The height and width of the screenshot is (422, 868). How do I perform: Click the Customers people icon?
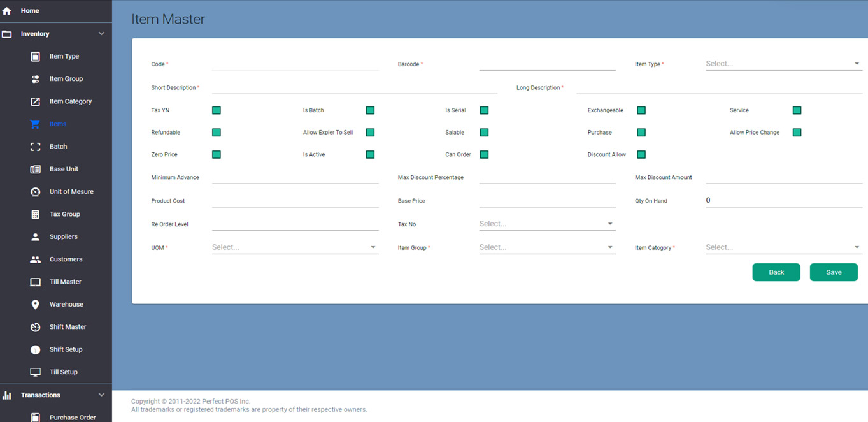point(36,259)
